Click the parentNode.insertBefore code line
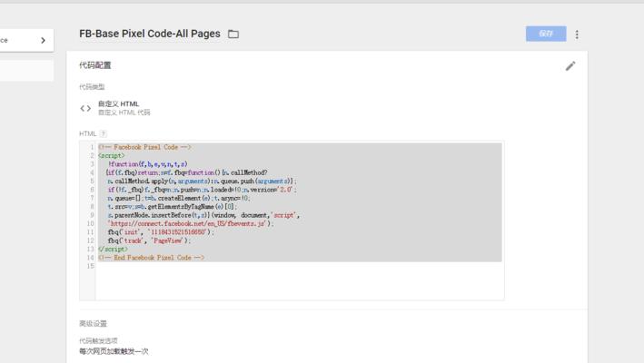This screenshot has height=363, width=644. tap(203, 215)
